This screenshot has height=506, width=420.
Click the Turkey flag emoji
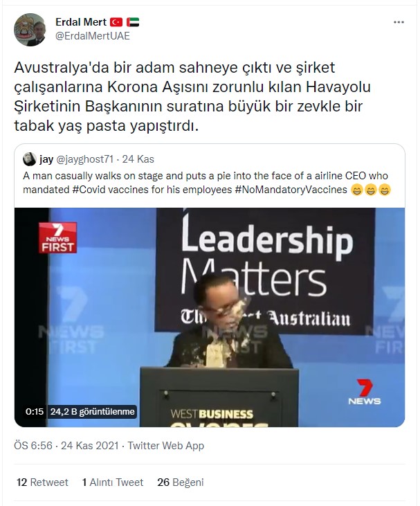point(116,22)
